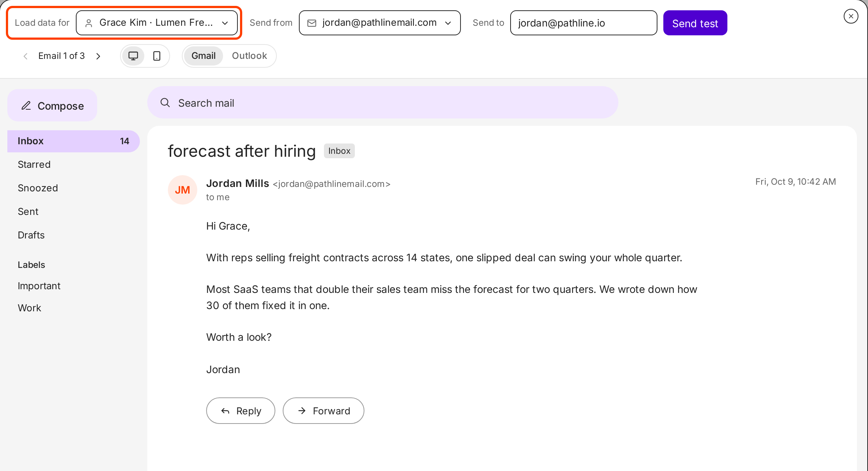Click the 'Jordan' signature line

coord(223,369)
